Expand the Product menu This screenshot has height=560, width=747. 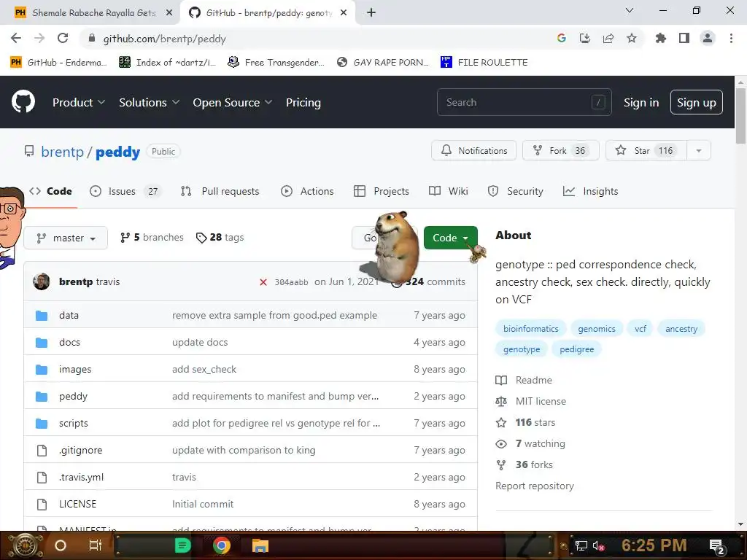79,102
